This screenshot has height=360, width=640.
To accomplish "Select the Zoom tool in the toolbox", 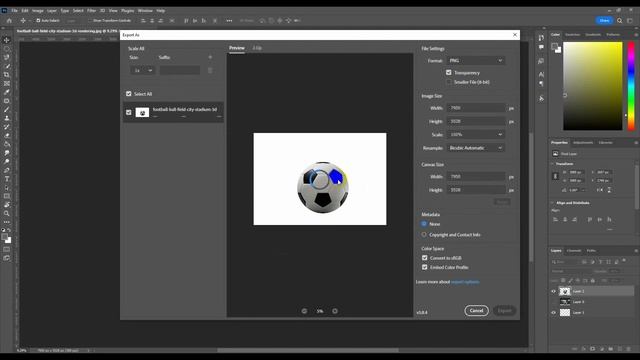I will click(7, 213).
